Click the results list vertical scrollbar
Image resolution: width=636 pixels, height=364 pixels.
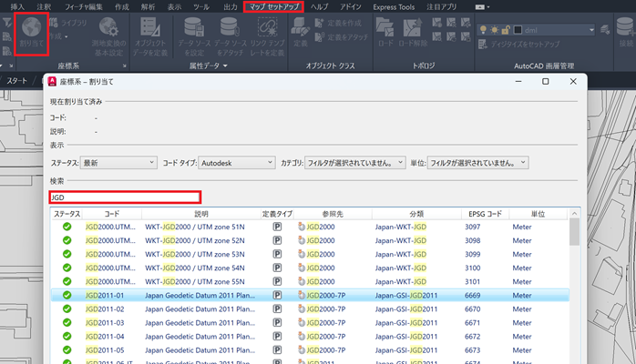click(574, 232)
